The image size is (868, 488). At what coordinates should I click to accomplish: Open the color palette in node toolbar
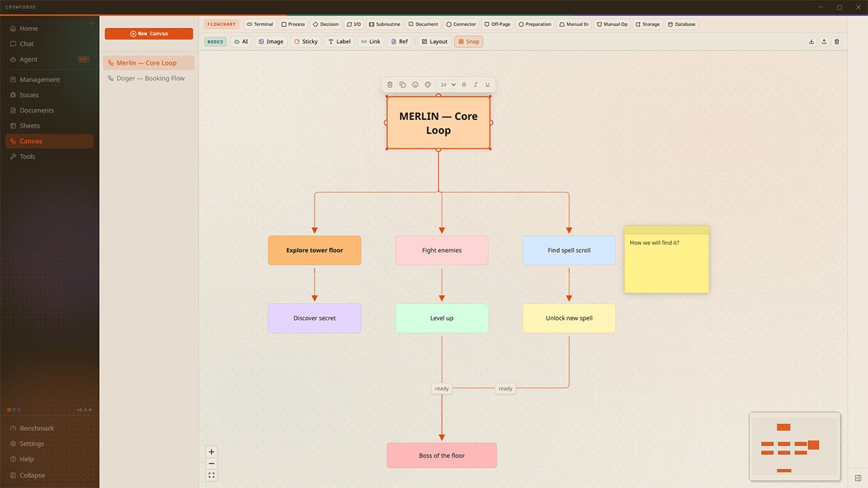pyautogui.click(x=428, y=85)
